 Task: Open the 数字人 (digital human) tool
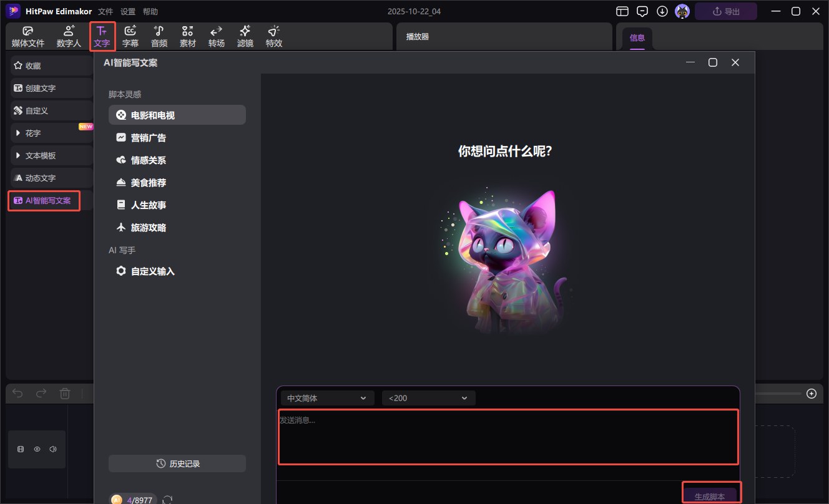point(69,37)
